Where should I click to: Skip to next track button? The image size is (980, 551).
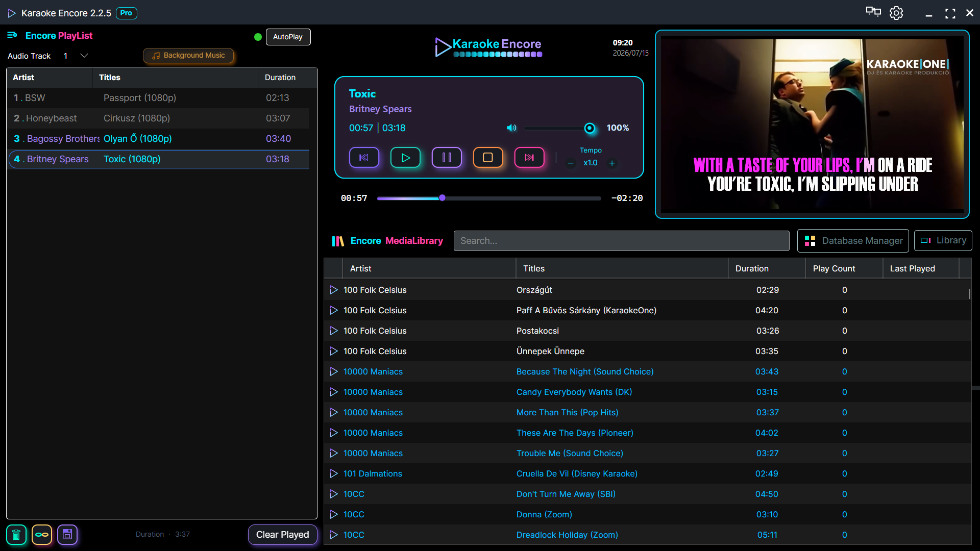[529, 158]
